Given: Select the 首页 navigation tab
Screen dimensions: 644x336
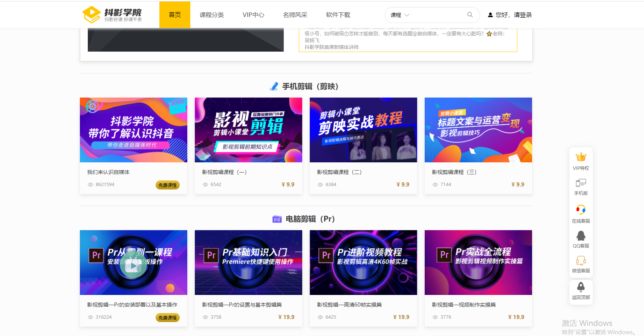Looking at the screenshot, I should click(x=175, y=15).
